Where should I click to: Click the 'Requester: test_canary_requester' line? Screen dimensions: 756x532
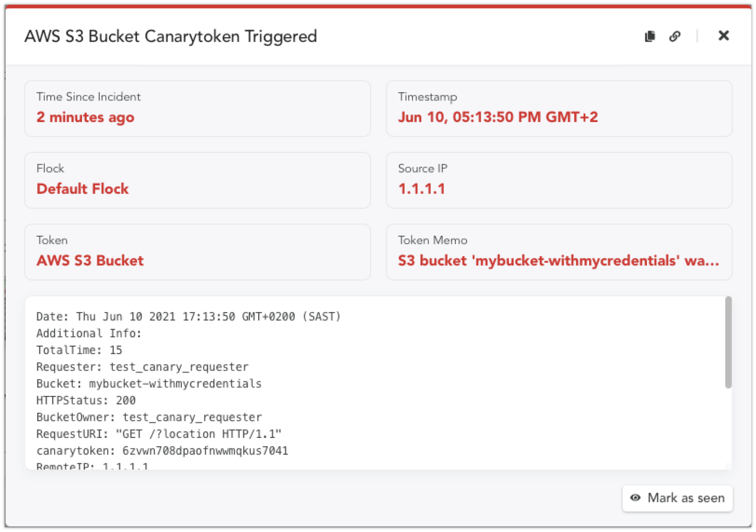click(x=142, y=367)
